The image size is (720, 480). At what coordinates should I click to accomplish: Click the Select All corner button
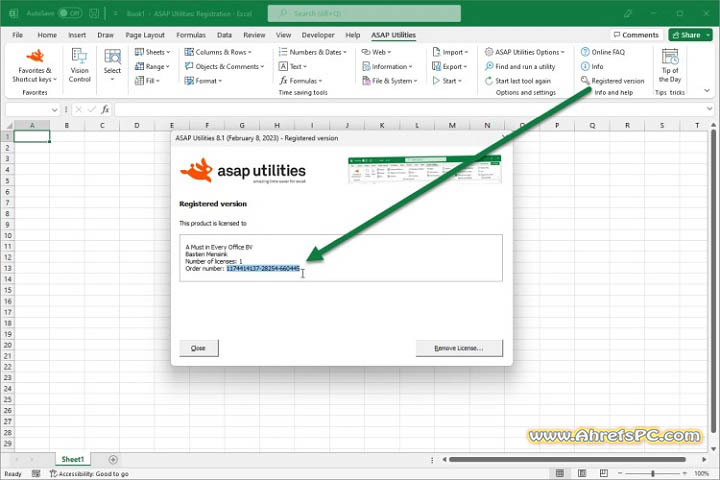pyautogui.click(x=8, y=125)
